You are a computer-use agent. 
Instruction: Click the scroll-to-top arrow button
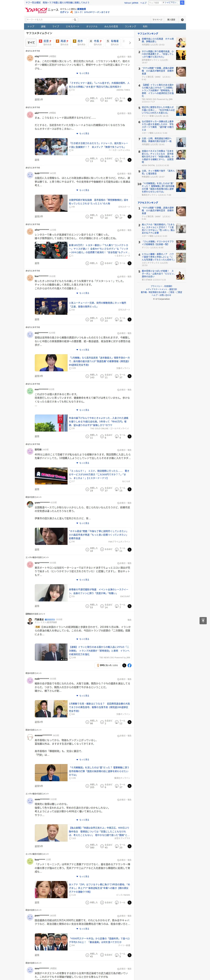pos(203,621)
